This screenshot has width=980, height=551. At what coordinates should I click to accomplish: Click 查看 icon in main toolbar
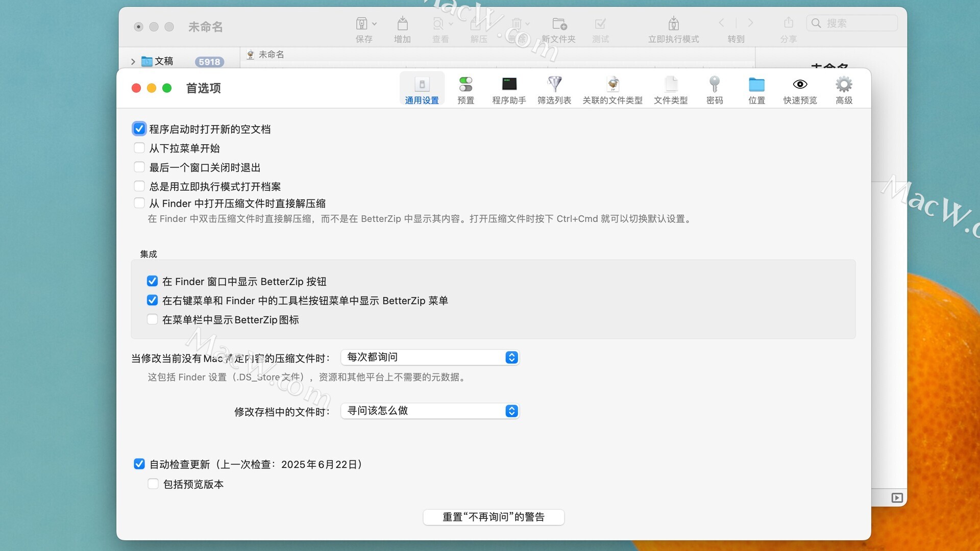click(x=438, y=23)
